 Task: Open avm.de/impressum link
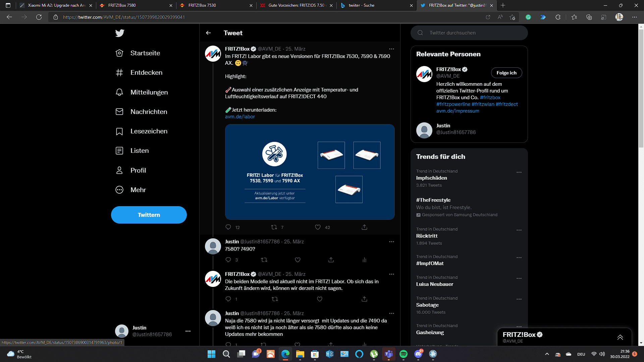pos(458,111)
